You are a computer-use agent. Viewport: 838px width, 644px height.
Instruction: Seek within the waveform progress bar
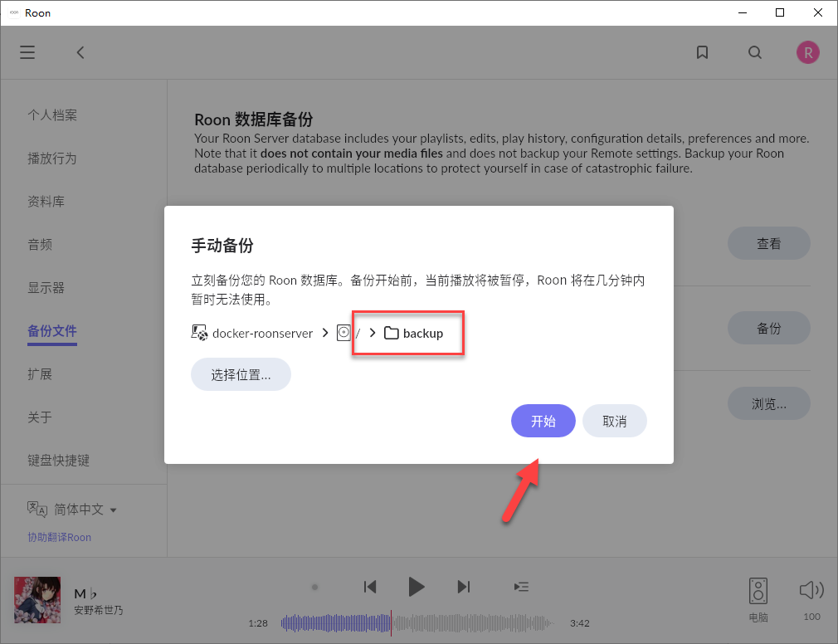pos(417,622)
